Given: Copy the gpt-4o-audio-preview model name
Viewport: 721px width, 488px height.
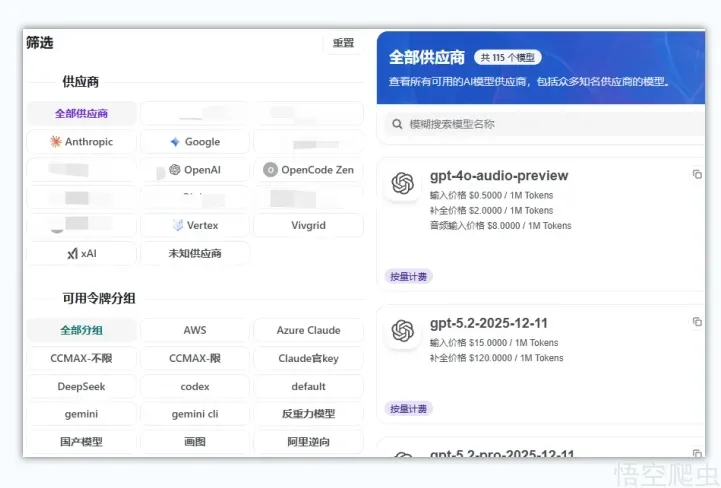Looking at the screenshot, I should click(697, 174).
